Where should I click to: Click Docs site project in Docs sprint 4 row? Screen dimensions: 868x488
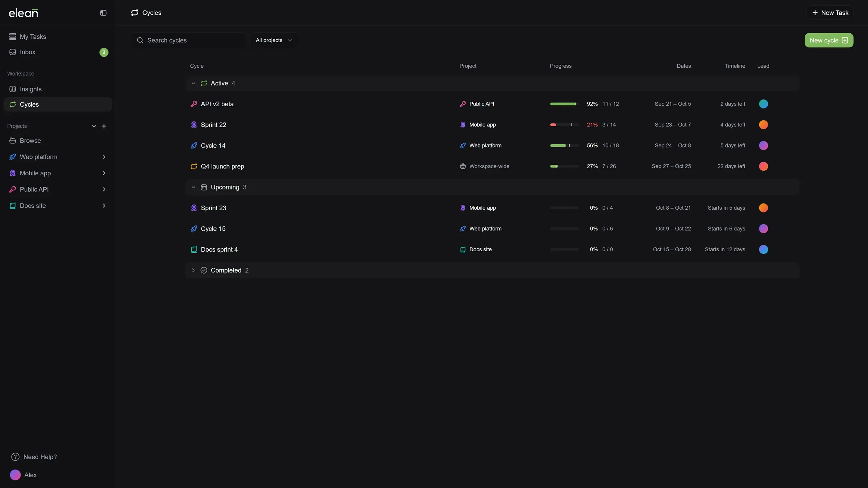click(476, 249)
